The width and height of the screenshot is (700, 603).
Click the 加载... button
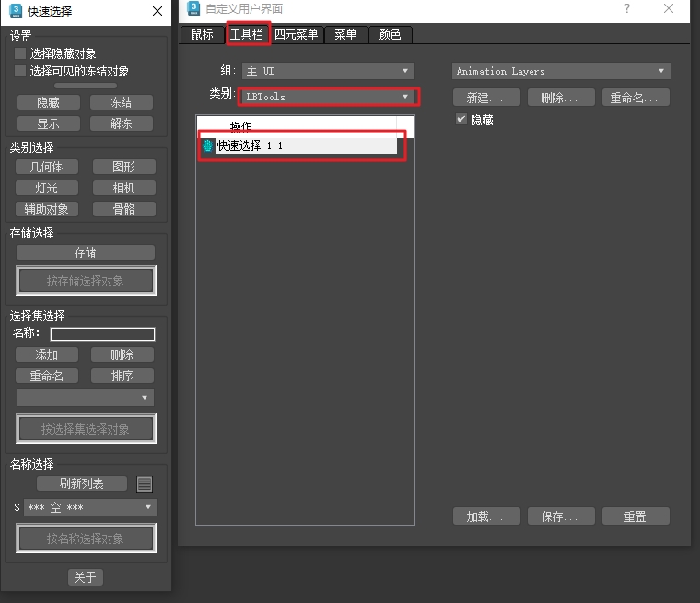[486, 516]
